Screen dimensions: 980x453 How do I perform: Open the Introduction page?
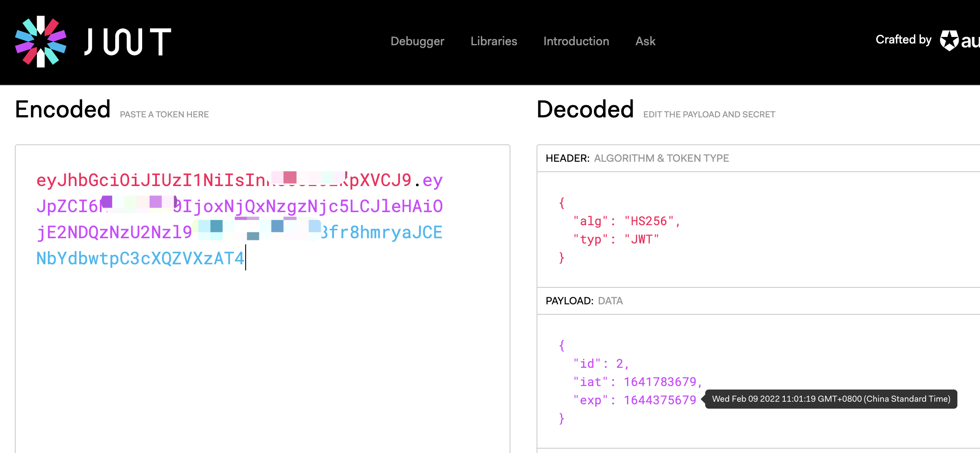[576, 41]
